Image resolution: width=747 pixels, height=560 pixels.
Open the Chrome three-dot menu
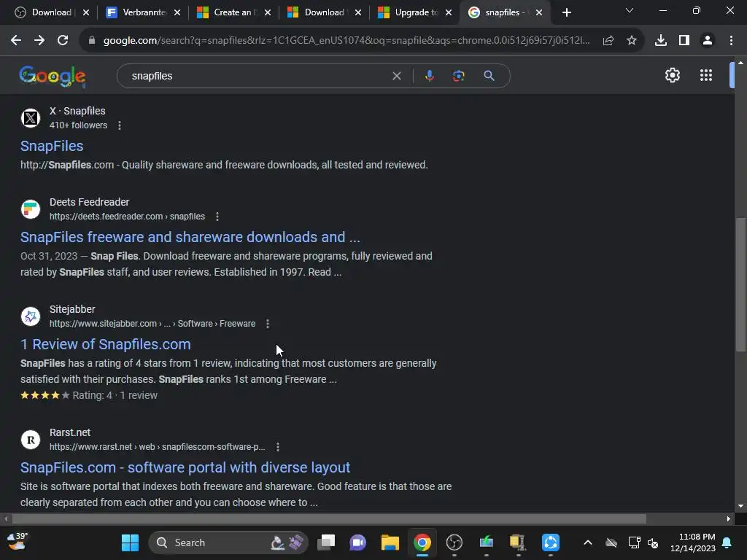point(731,41)
